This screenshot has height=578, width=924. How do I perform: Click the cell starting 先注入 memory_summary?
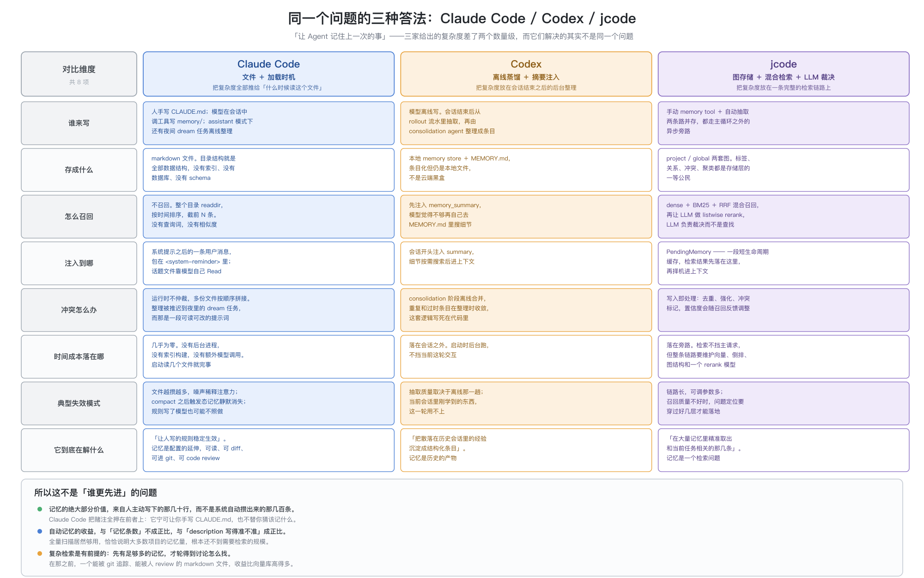(x=526, y=216)
